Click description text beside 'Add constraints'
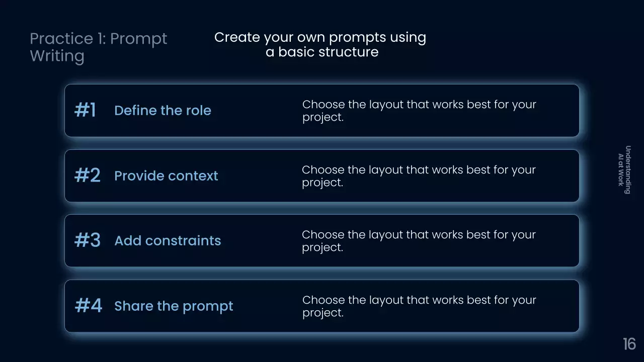The width and height of the screenshot is (644, 362). pyautogui.click(x=419, y=241)
